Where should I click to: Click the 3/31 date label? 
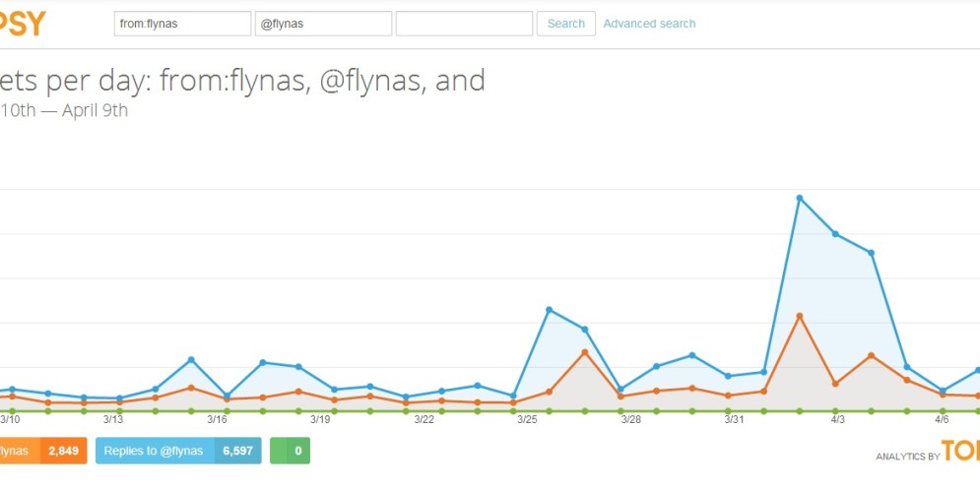coord(735,419)
